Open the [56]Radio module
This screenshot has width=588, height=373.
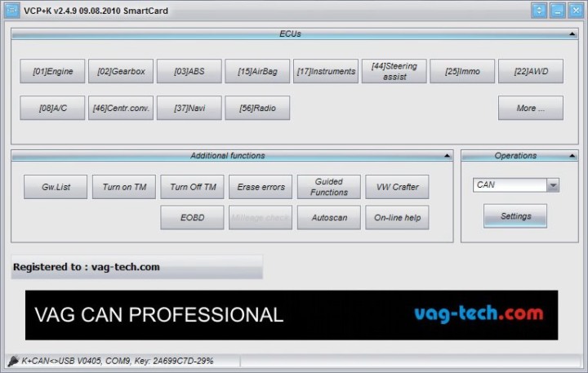point(257,108)
